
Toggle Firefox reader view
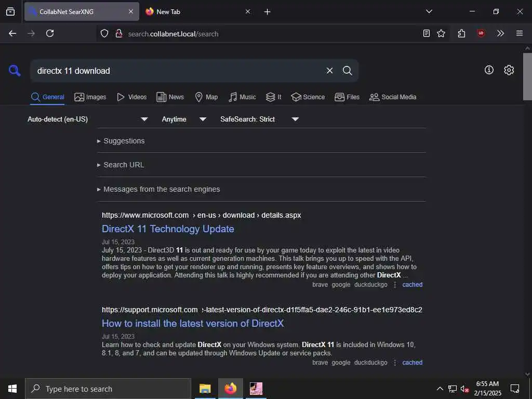tap(427, 33)
